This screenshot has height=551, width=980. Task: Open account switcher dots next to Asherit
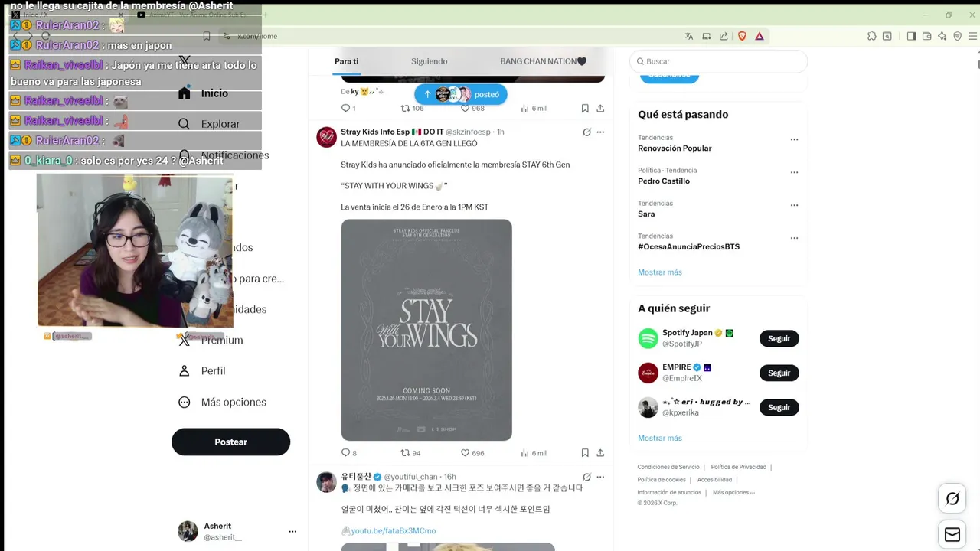pyautogui.click(x=292, y=531)
